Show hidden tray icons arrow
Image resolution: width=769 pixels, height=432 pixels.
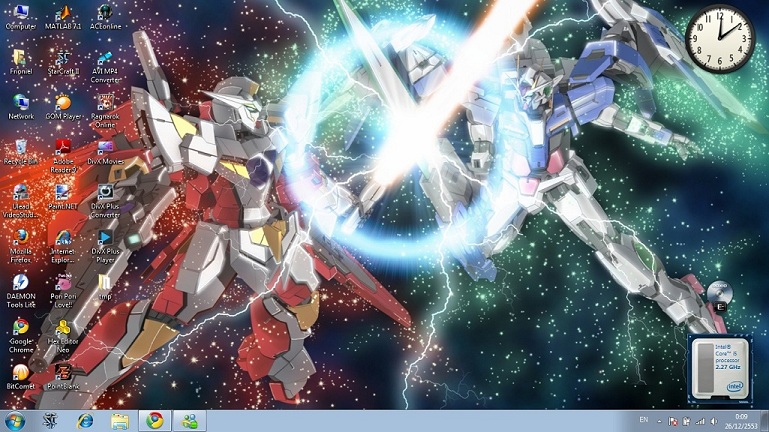[659, 421]
